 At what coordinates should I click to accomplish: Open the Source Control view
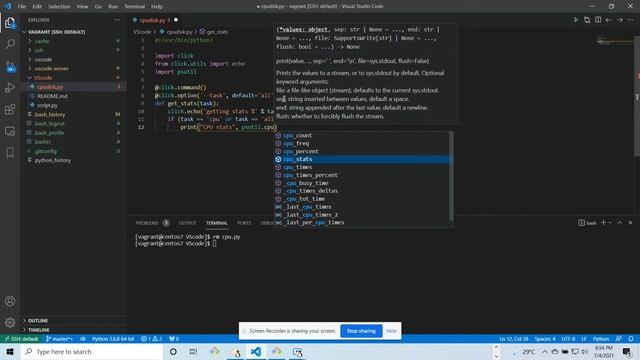pos(10,67)
